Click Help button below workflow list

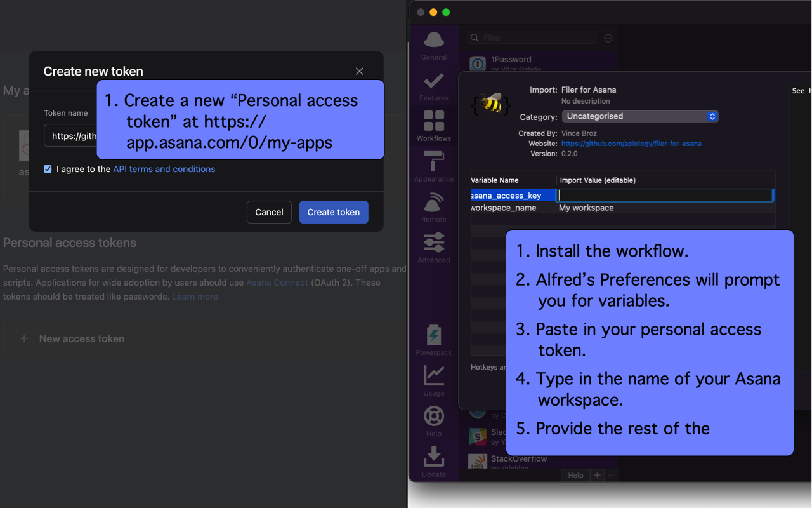[575, 475]
